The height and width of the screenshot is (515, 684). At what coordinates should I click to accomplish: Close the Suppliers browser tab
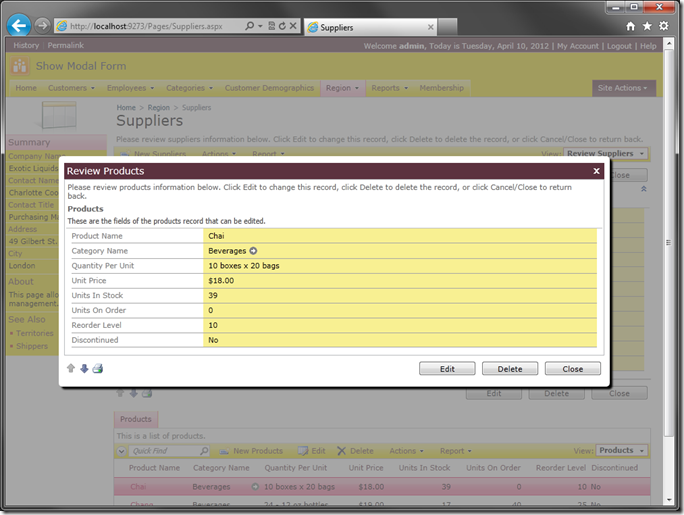pyautogui.click(x=431, y=27)
